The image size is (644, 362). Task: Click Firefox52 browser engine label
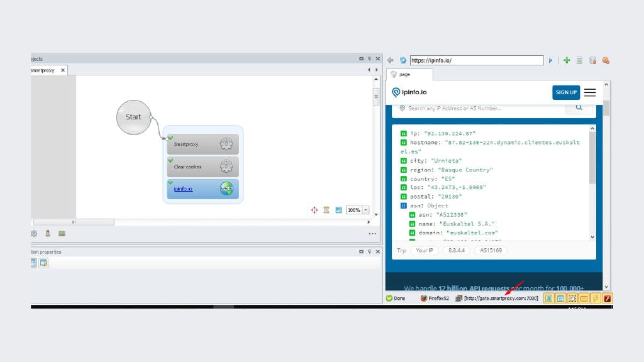click(435, 299)
